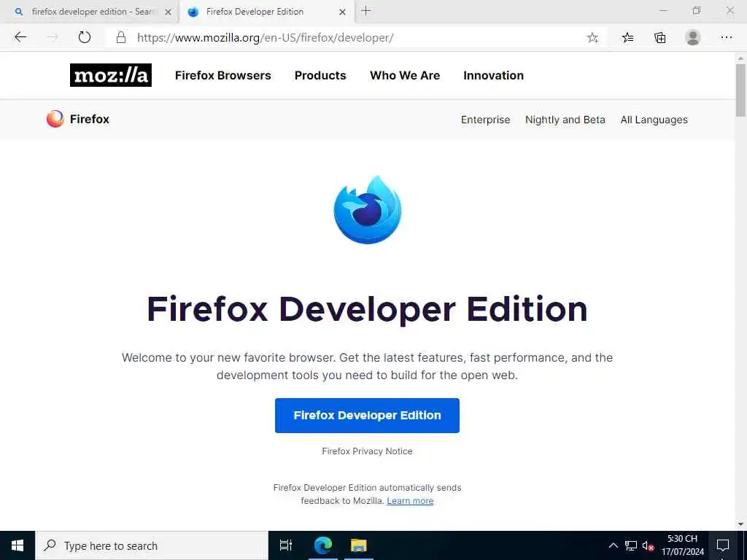Viewport: 747px width, 560px height.
Task: Click the blue Firefox Developer Edition logo
Action: pyautogui.click(x=368, y=209)
